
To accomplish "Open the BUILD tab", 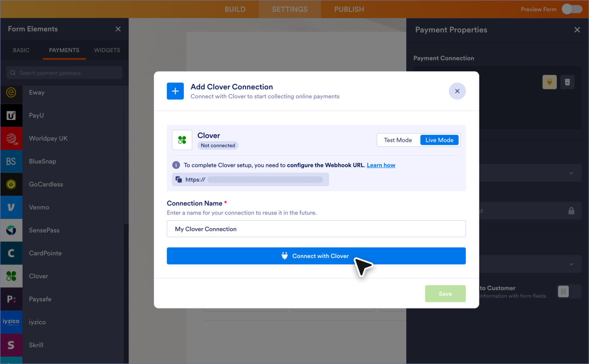I will (235, 9).
